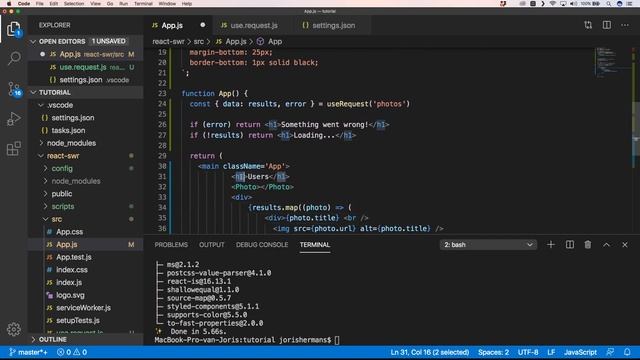The height and width of the screenshot is (360, 640).
Task: Open tasks.json in the file tree
Action: click(68, 130)
